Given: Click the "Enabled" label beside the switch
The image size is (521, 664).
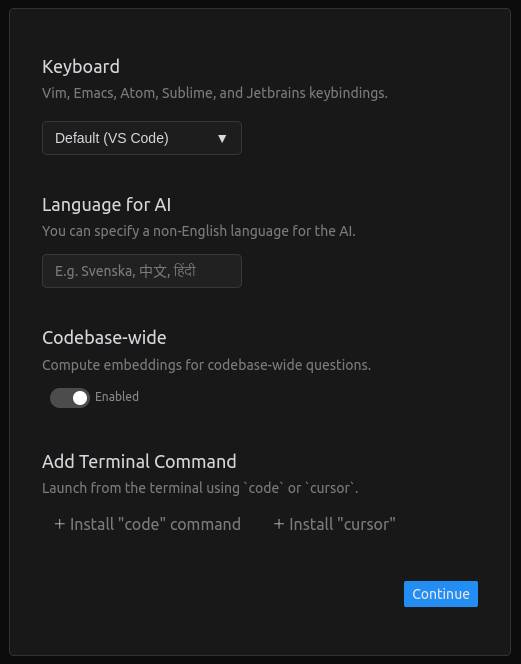Looking at the screenshot, I should click(117, 397).
